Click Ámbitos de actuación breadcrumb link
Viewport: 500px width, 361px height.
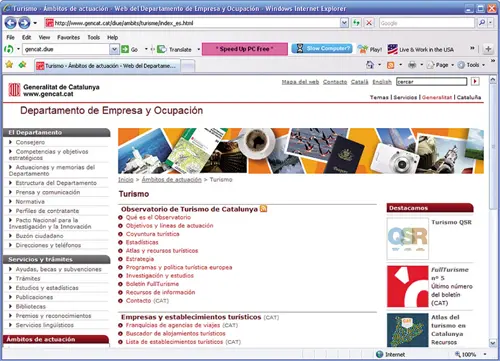click(x=171, y=180)
